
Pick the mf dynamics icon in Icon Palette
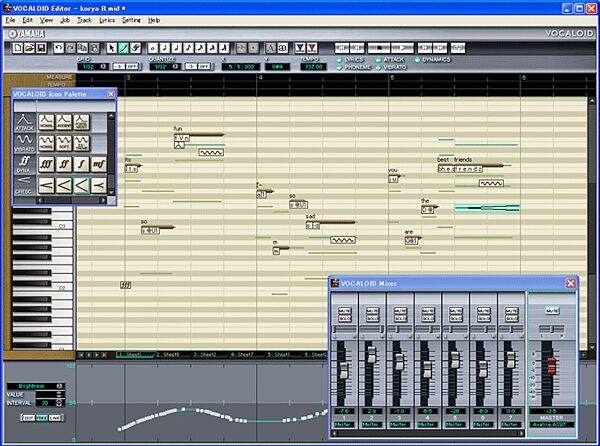coord(99,164)
